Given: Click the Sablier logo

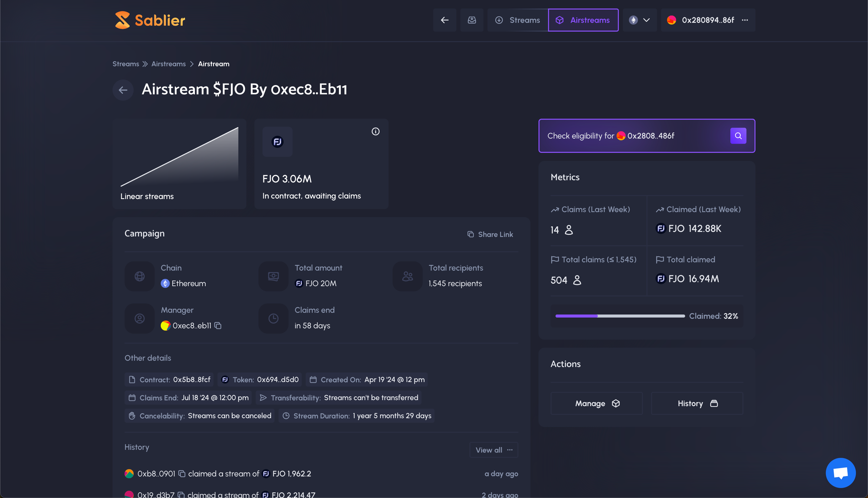Looking at the screenshot, I should 150,20.
